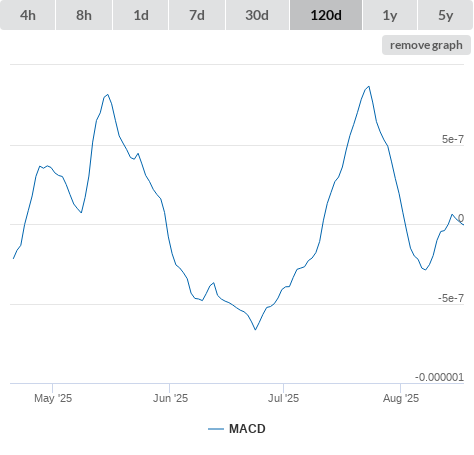474x455 pixels.
Task: Click the 5e-7 y-axis label
Action: [x=453, y=139]
